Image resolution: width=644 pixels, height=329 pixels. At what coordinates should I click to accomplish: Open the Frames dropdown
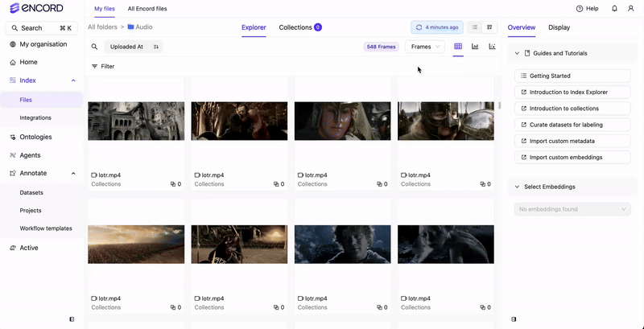pyautogui.click(x=425, y=47)
